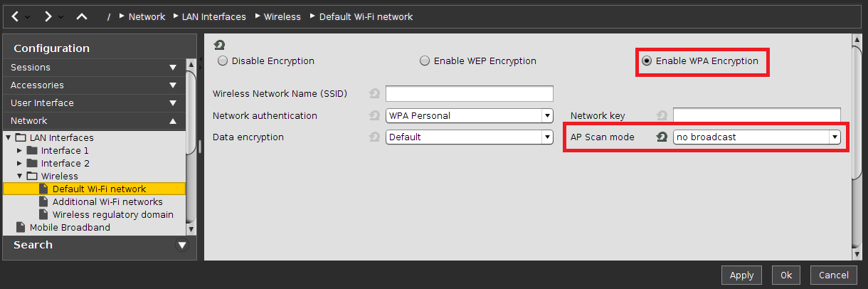Expand the Sessions configuration section

click(92, 68)
